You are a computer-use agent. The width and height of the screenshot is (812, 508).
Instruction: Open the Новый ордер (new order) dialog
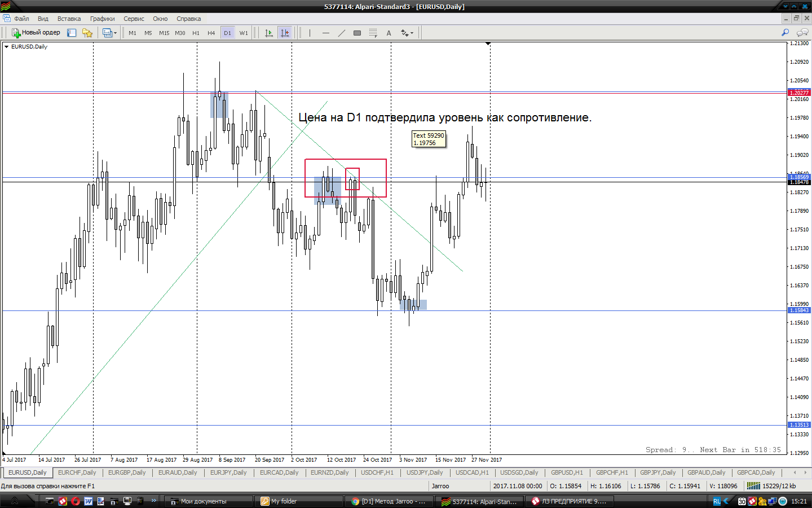[x=36, y=33]
